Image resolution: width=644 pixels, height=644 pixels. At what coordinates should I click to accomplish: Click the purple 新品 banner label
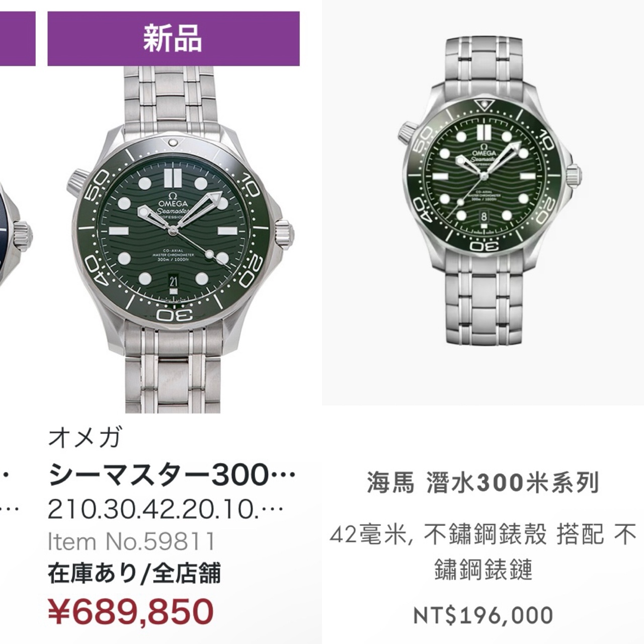tap(174, 39)
